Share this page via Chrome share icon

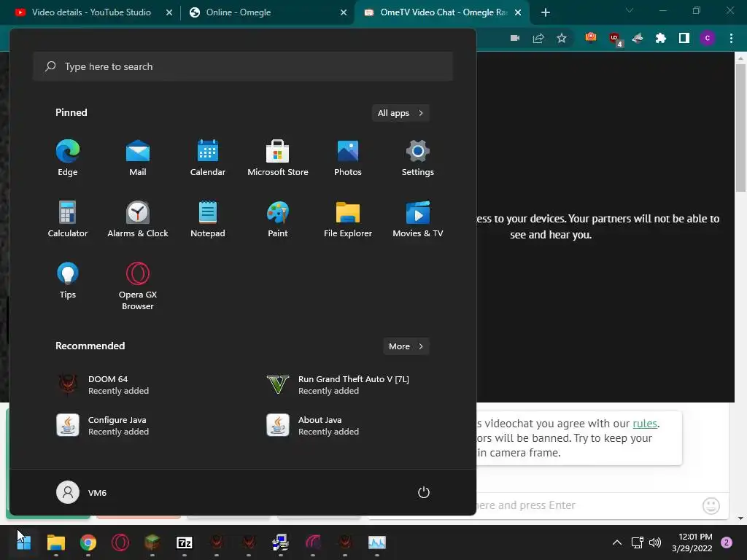538,38
